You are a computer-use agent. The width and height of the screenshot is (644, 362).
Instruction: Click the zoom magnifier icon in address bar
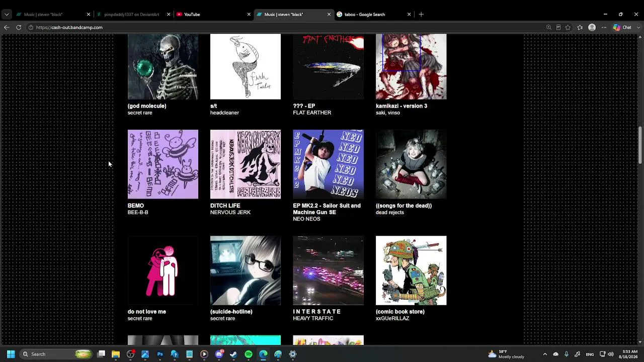pos(549,28)
